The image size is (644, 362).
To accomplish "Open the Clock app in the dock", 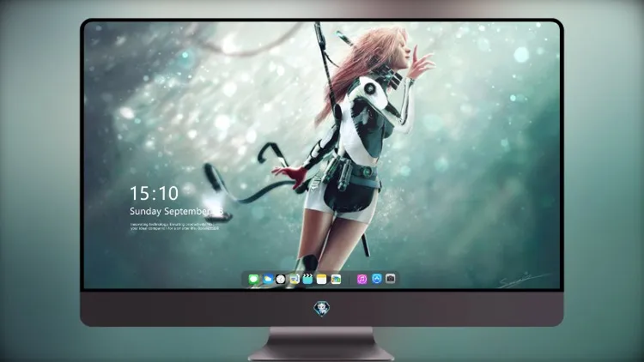I will coord(281,280).
